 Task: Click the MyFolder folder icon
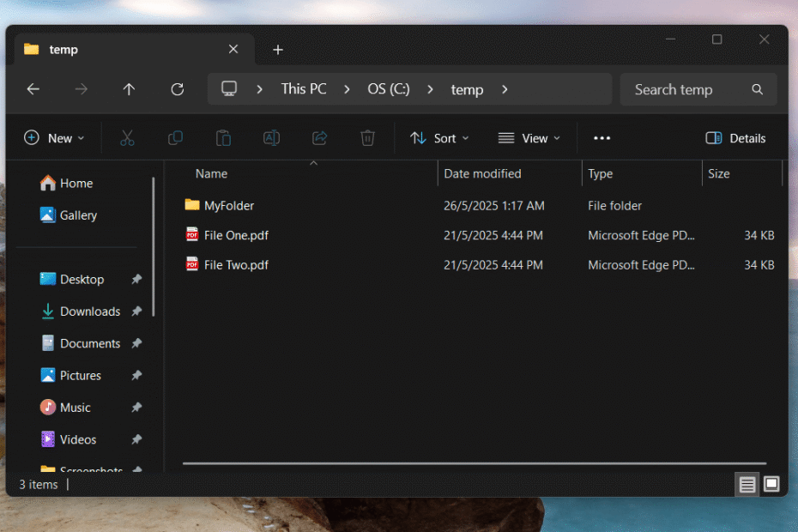point(192,205)
